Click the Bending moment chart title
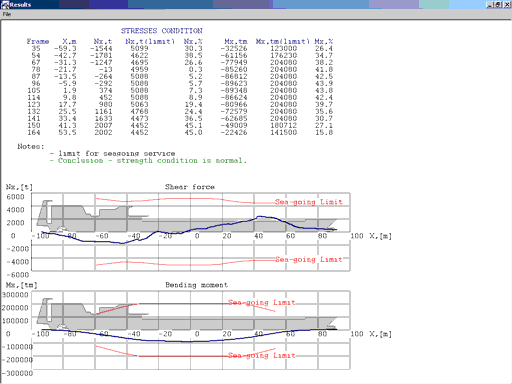The width and height of the screenshot is (512, 384). [196, 285]
